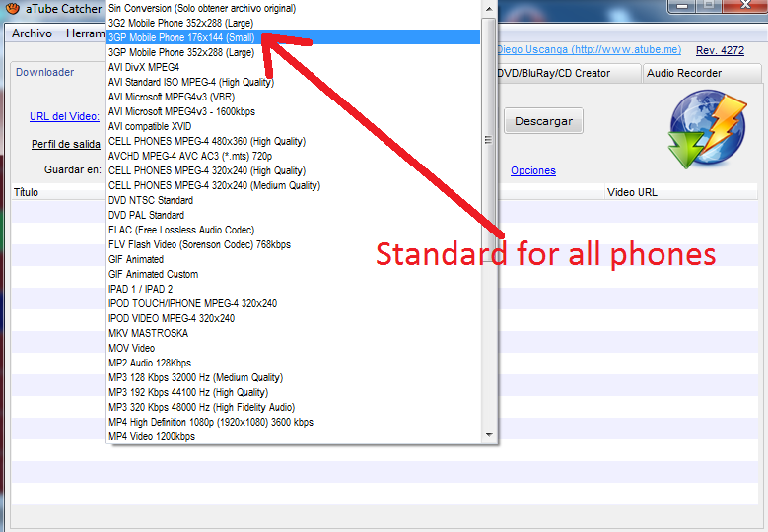Click the URL del Video link

pos(64,116)
